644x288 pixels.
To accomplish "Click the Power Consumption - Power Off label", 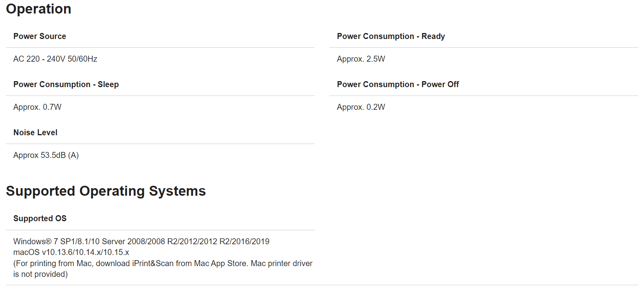I will coord(398,84).
